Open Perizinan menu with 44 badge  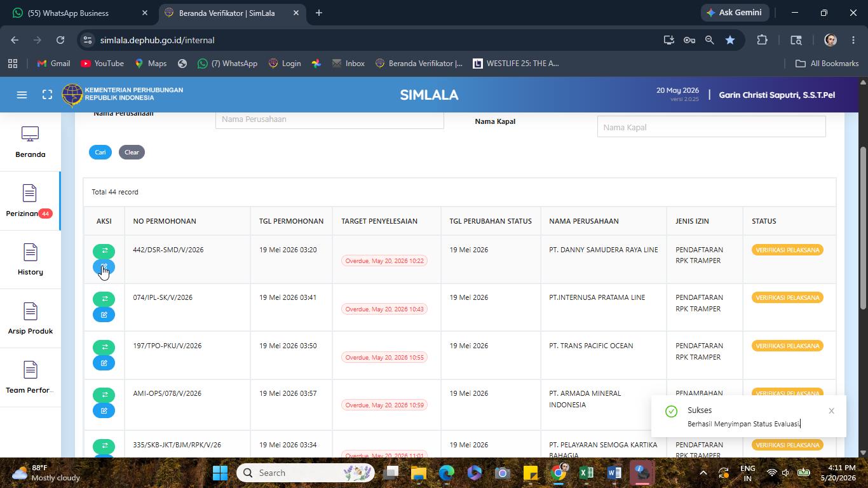[x=30, y=201]
